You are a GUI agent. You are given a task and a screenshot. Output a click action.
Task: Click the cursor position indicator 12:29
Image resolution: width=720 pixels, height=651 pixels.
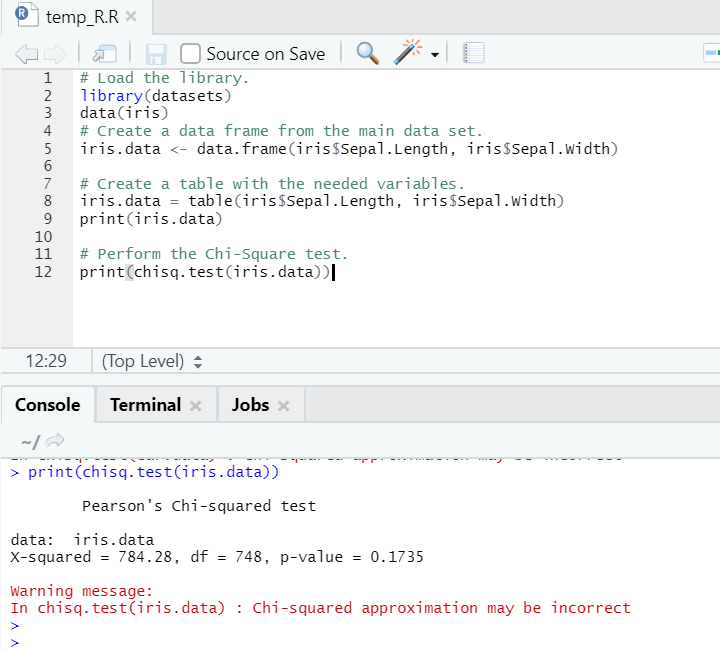(x=46, y=361)
